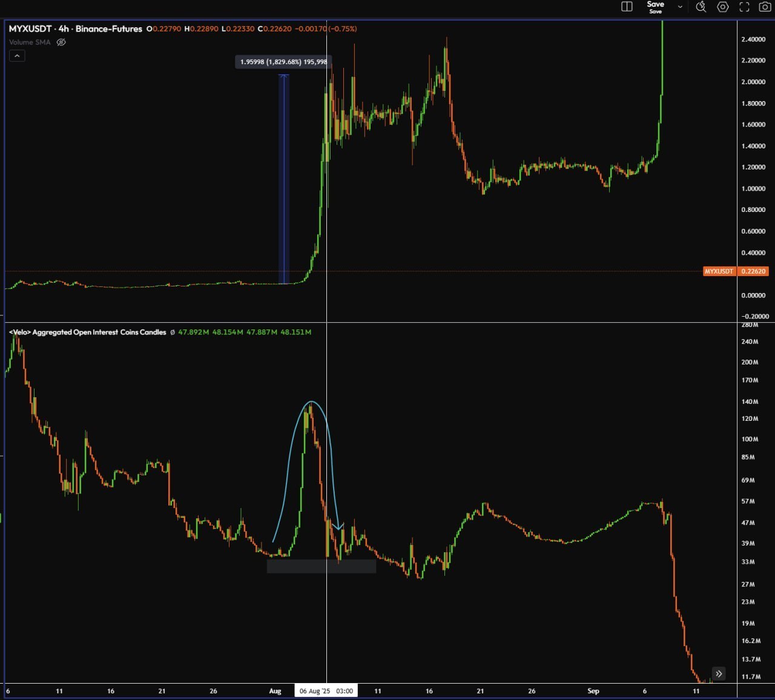Toggle Volume SMA visibility with the eye icon
This screenshot has height=700, width=775.
pos(61,42)
